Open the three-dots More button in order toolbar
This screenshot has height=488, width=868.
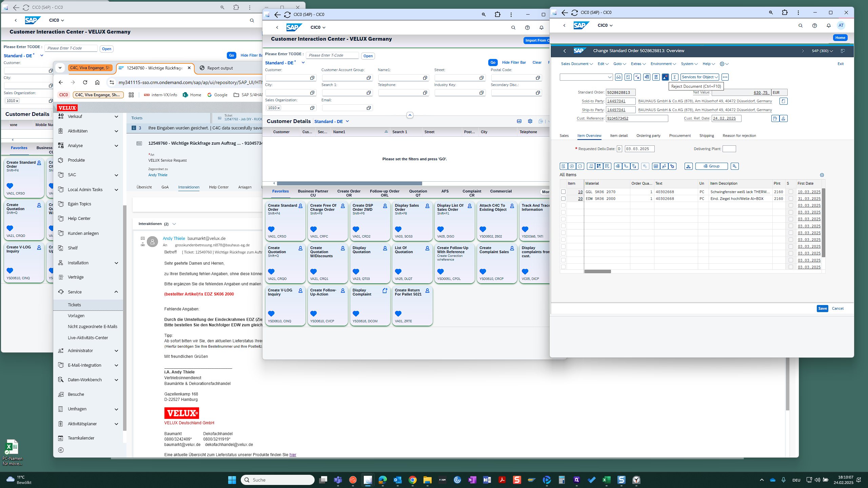pyautogui.click(x=725, y=77)
